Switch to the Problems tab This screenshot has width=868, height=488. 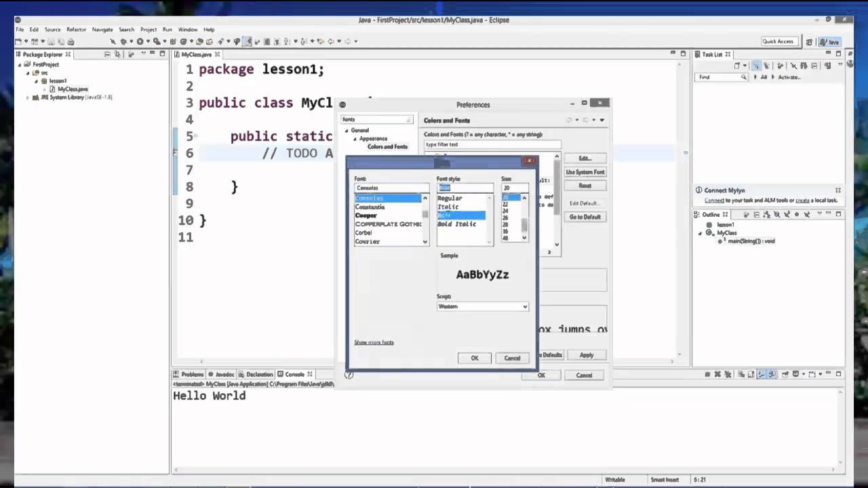[x=189, y=374]
